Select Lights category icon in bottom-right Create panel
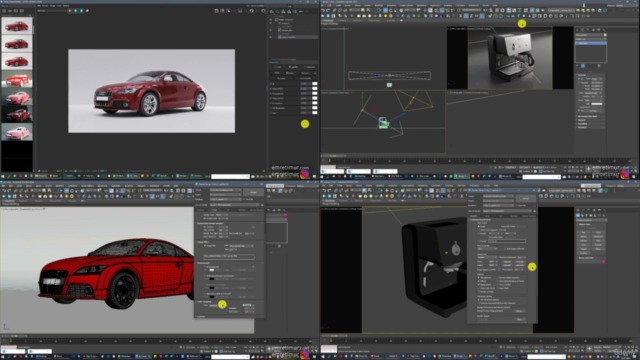Image resolution: width=640 pixels, height=360 pixels. point(588,215)
